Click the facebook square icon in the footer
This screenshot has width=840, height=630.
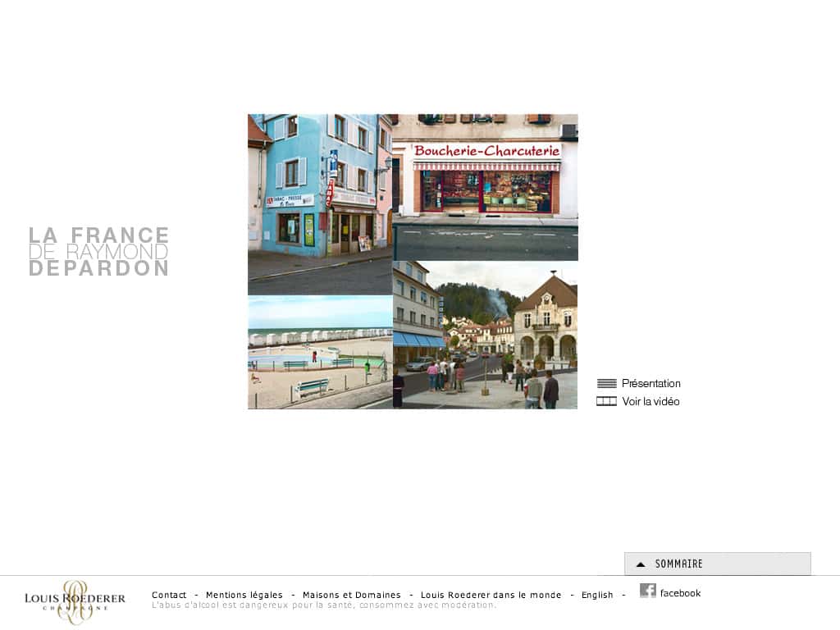[648, 591]
